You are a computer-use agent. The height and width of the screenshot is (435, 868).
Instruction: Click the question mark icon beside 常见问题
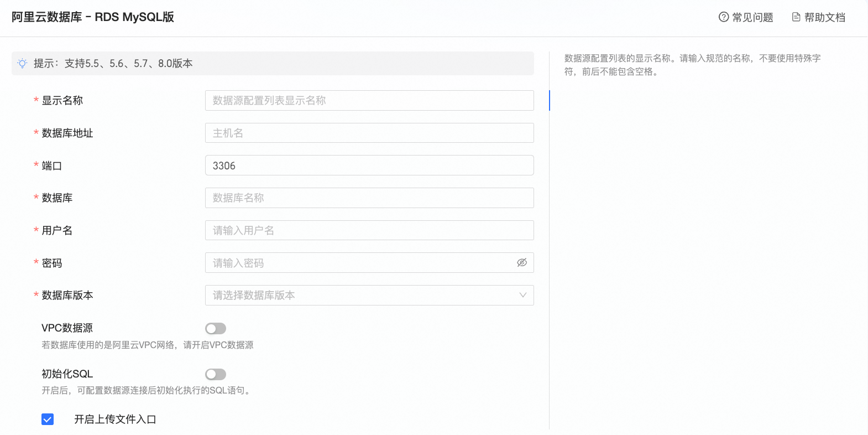point(724,17)
